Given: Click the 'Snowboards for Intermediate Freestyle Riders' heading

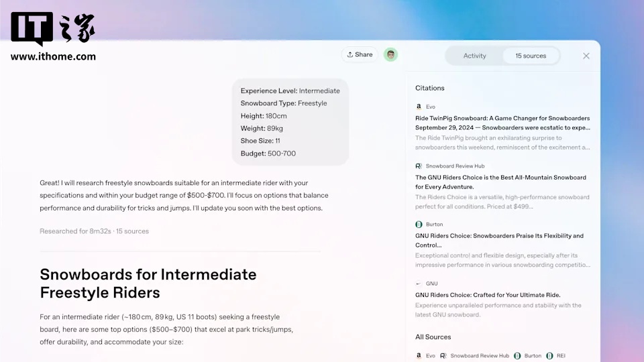Looking at the screenshot, I should [x=148, y=284].
